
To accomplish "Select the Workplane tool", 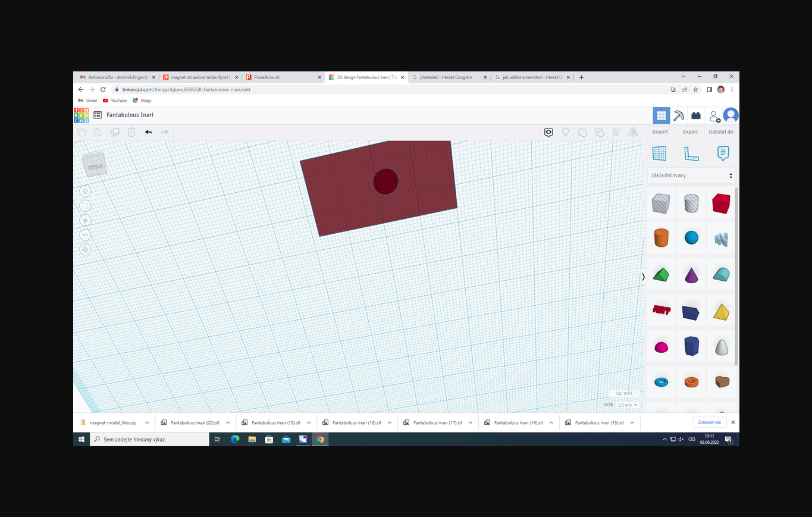I will pyautogui.click(x=659, y=153).
